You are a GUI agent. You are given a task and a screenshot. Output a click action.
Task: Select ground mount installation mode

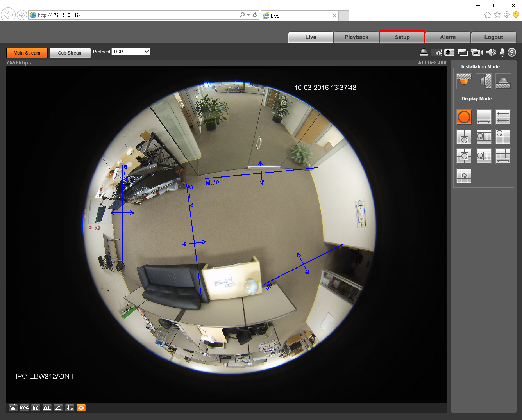pos(503,81)
